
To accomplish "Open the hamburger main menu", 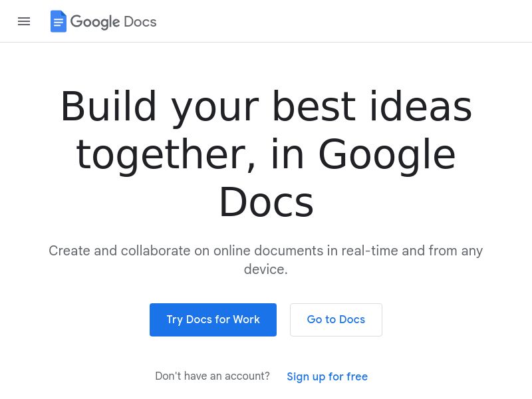I will (24, 21).
